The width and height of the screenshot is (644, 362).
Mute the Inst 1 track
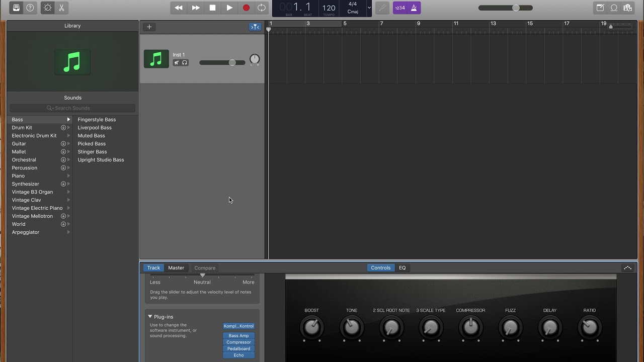click(177, 63)
